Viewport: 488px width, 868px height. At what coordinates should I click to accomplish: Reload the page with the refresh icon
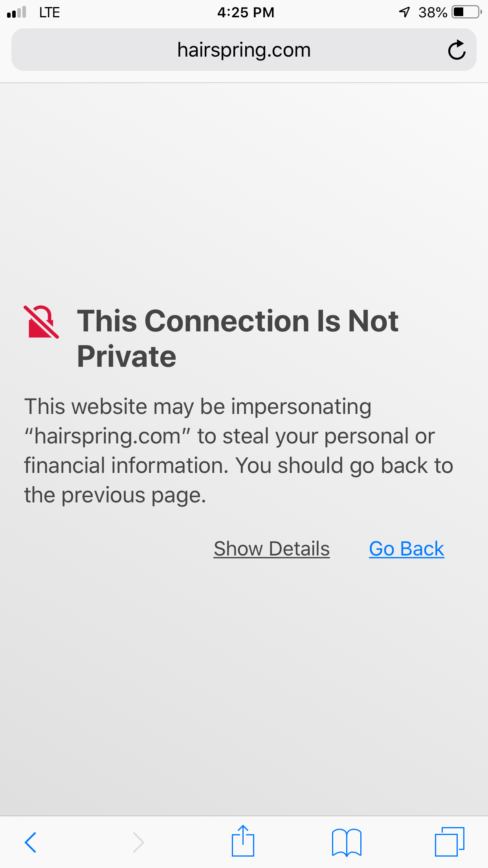click(457, 50)
